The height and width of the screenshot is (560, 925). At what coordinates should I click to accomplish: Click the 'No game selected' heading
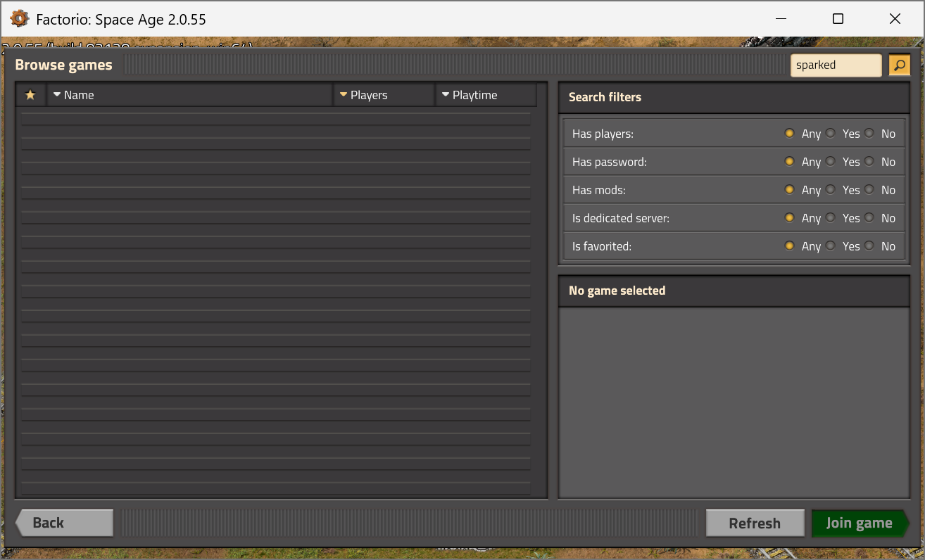tap(617, 291)
